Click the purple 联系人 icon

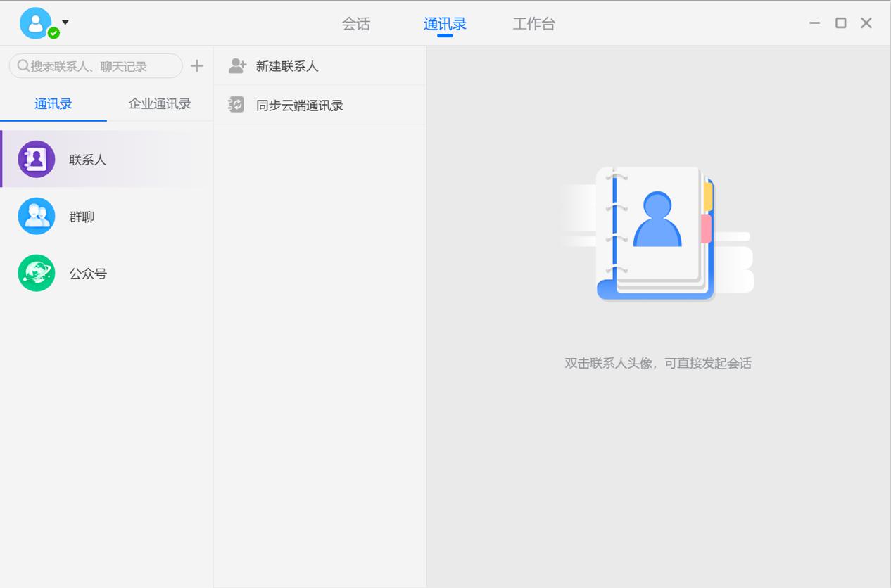37,160
